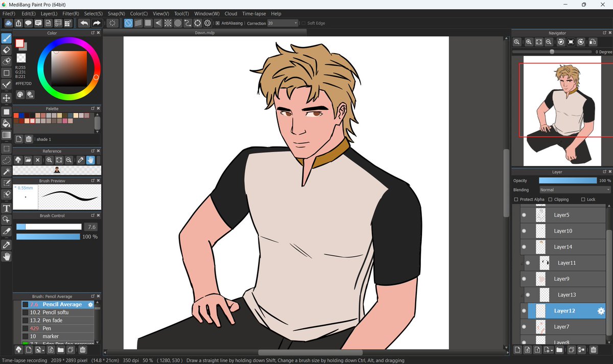Adjust the layer Opacity slider
Screen dimensions: 613x364
click(x=568, y=181)
